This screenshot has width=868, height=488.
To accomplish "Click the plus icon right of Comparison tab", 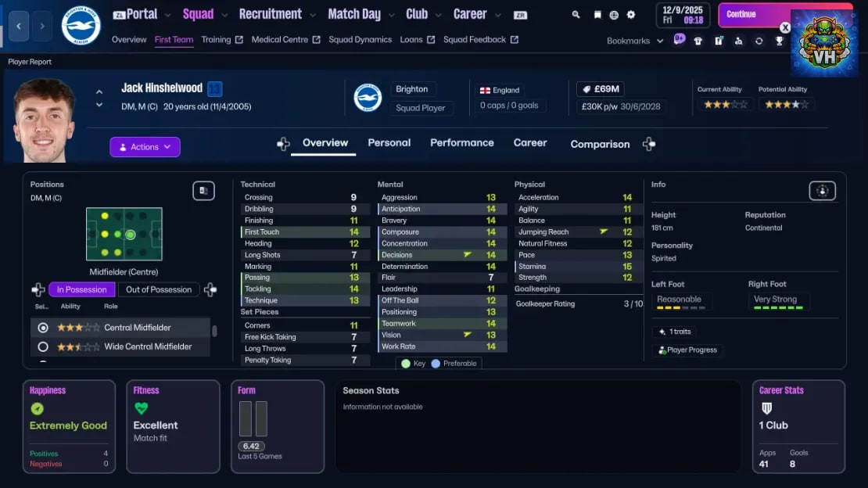I will [x=649, y=144].
